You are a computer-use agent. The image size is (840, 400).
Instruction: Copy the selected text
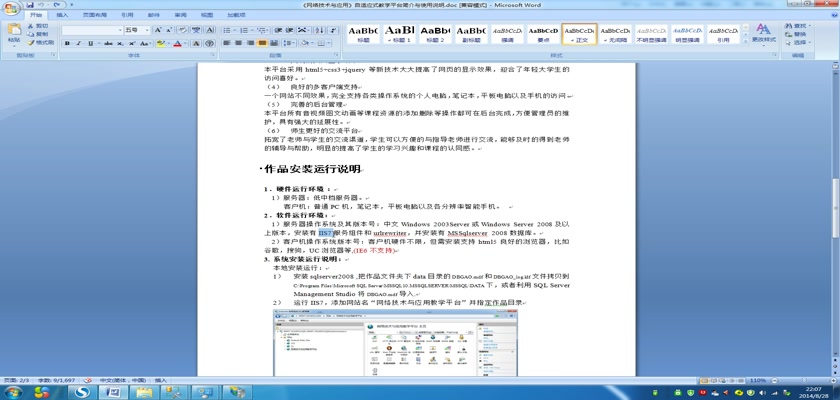tap(39, 34)
